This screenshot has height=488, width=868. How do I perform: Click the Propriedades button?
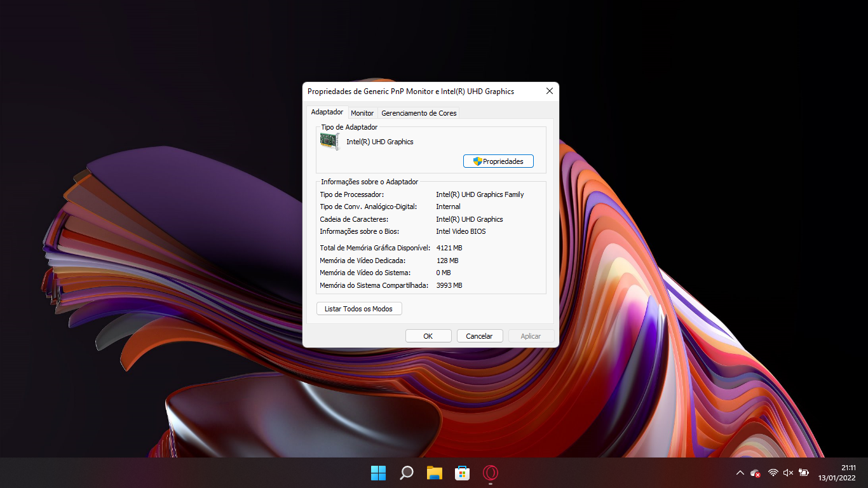pos(498,161)
